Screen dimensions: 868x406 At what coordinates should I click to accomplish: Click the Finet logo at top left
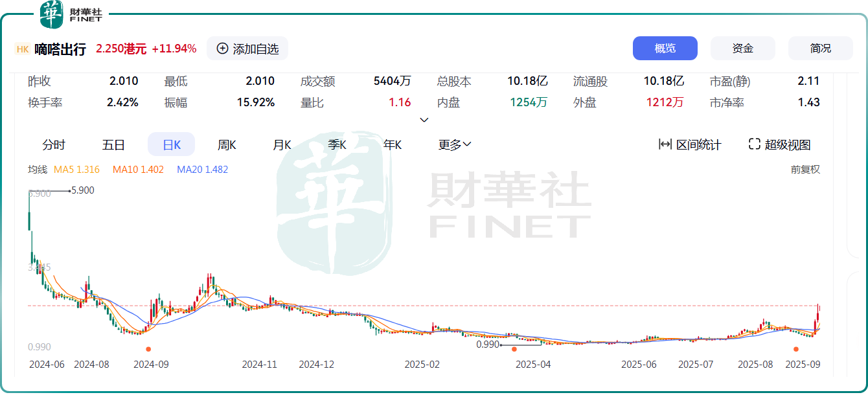[x=71, y=14]
